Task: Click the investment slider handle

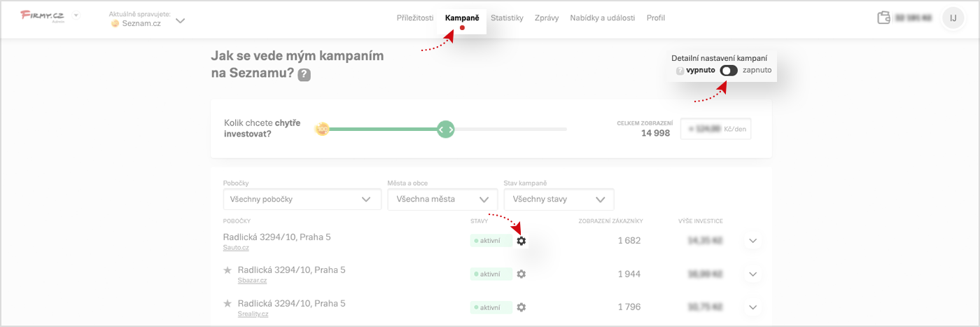Action: (446, 130)
